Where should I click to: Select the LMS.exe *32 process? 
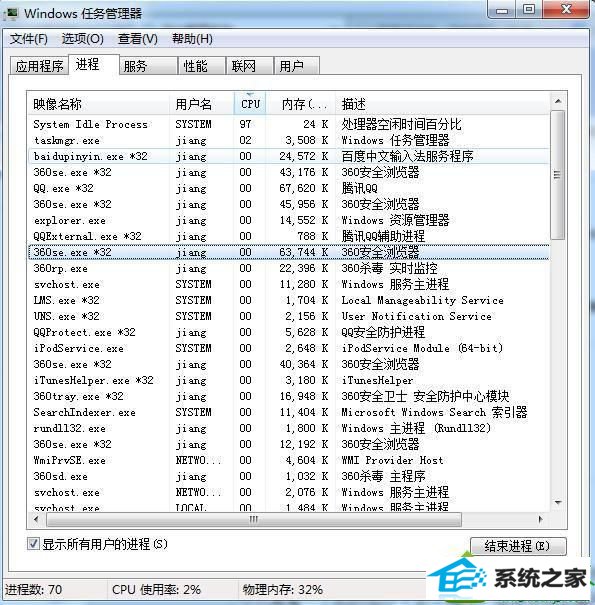(289, 300)
